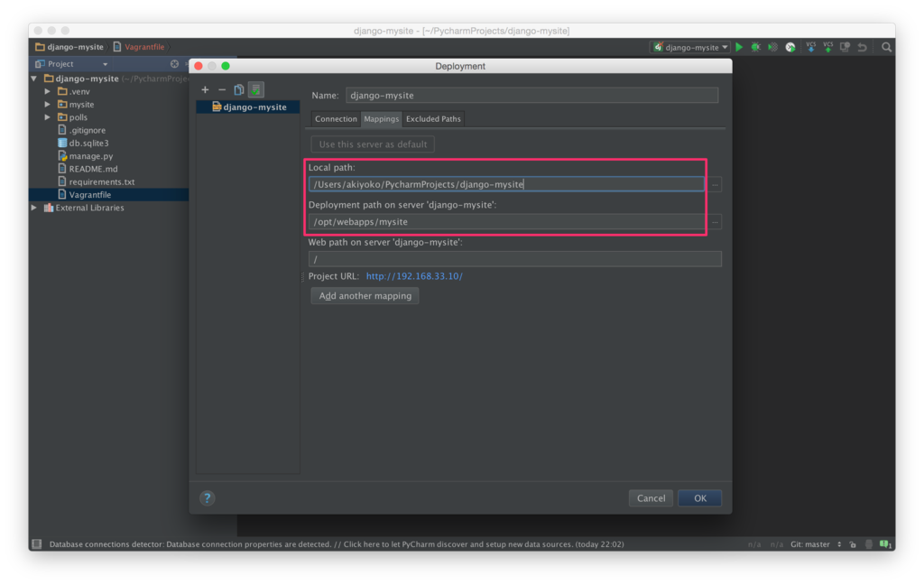Image resolution: width=924 pixels, height=585 pixels.
Task: Add a new server with plus icon
Action: (205, 89)
